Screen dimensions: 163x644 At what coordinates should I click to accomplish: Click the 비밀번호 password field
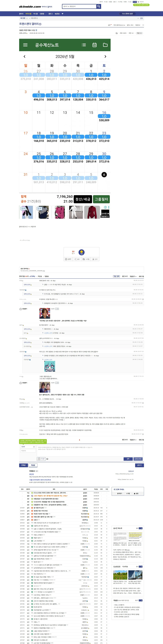[x=28, y=451]
